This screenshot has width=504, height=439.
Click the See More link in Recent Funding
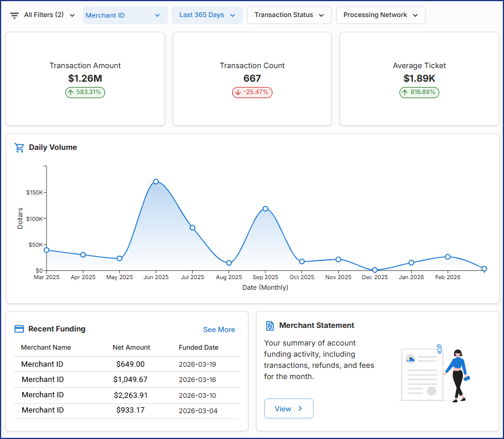click(x=219, y=330)
